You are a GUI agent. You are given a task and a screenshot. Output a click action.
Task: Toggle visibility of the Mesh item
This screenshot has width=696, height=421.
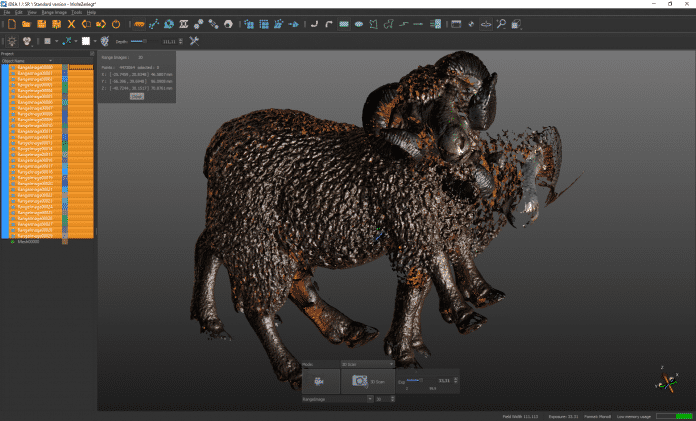click(12, 241)
